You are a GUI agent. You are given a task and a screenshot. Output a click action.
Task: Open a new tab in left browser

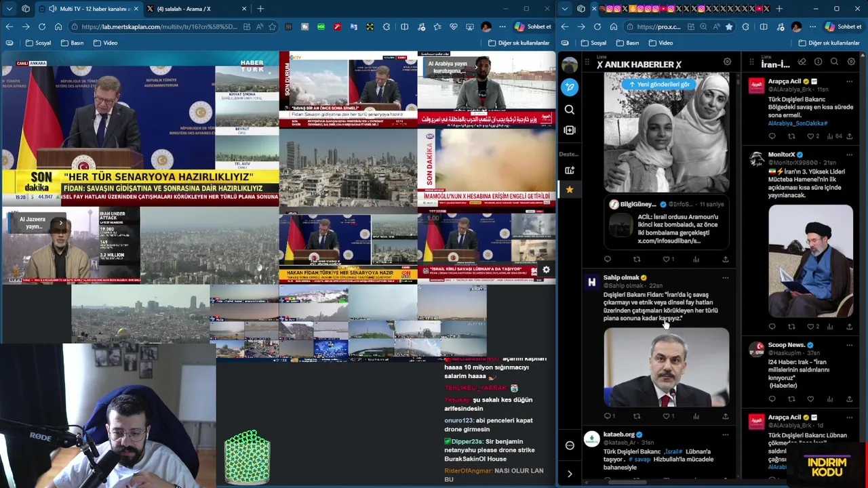[x=260, y=9]
